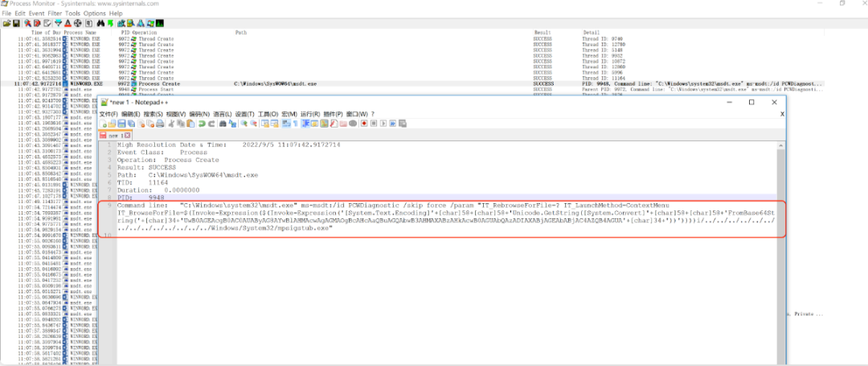
Task: Toggle word wrap in Notepad++ toolbar
Action: [286, 124]
